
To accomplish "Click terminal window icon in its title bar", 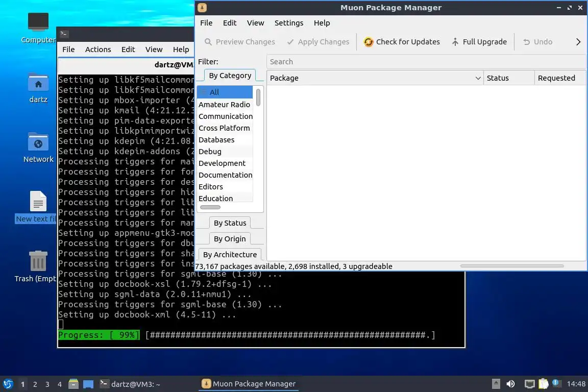I will [x=64, y=34].
